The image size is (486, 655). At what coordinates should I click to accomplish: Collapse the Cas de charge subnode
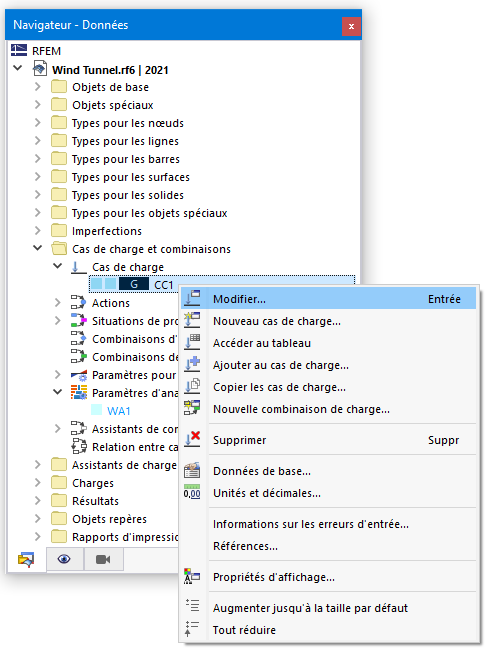pos(58,266)
